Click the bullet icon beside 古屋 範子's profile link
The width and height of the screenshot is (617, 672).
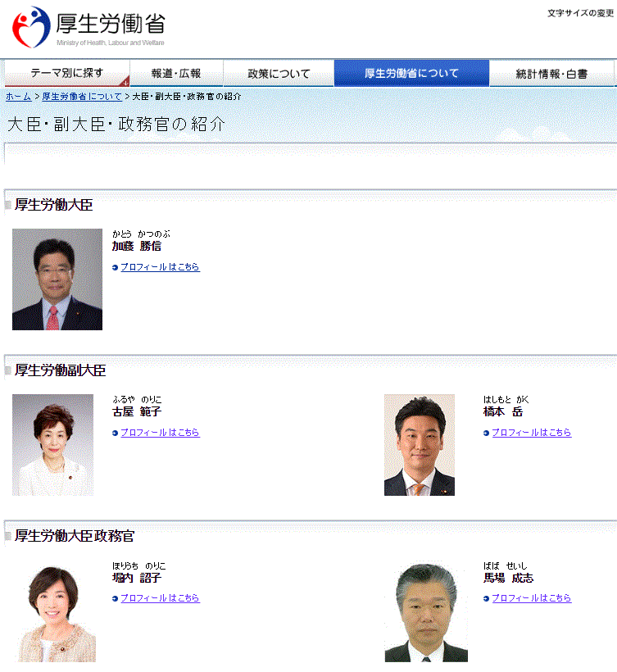(x=115, y=433)
